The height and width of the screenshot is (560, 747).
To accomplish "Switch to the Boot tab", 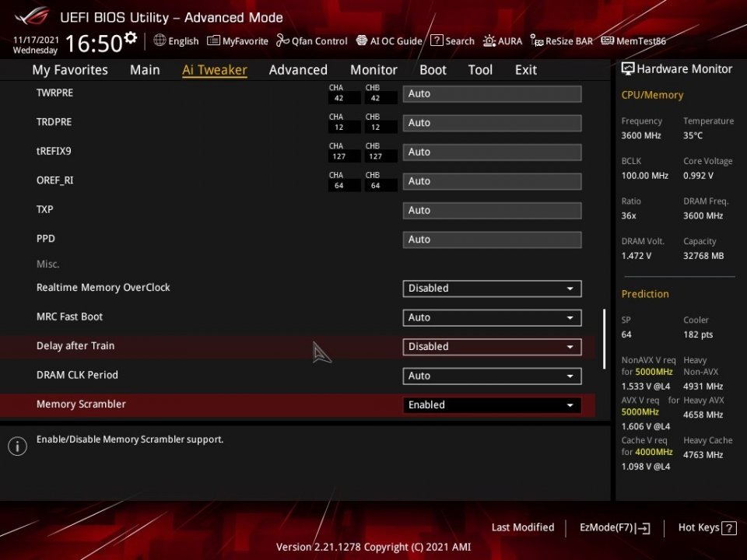I will coord(433,70).
